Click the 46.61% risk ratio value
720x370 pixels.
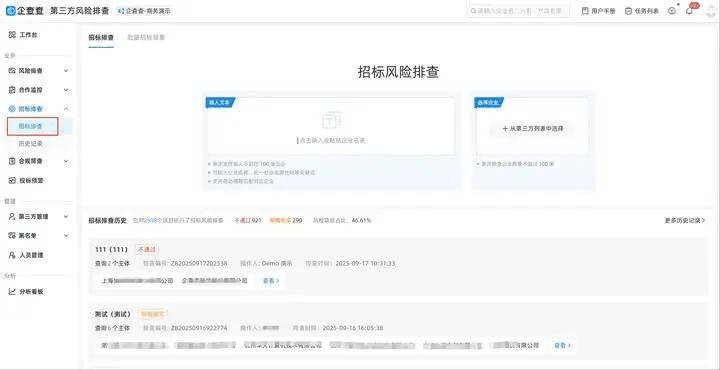361,220
